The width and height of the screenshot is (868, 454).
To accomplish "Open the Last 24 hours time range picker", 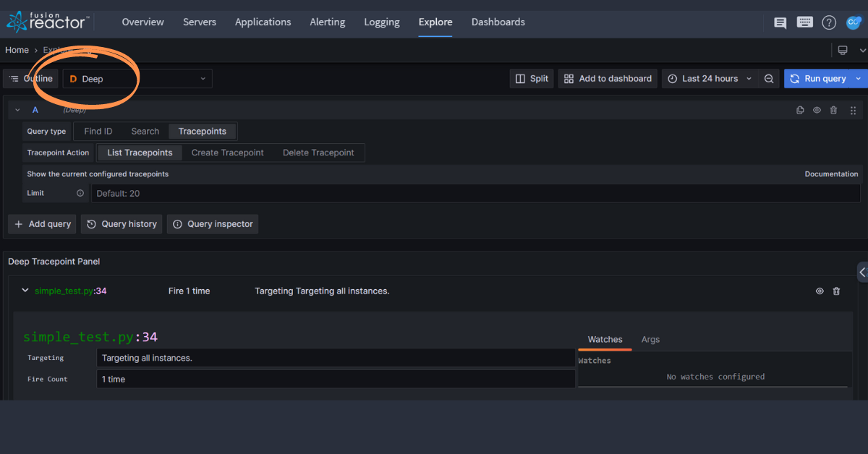I will coord(709,78).
